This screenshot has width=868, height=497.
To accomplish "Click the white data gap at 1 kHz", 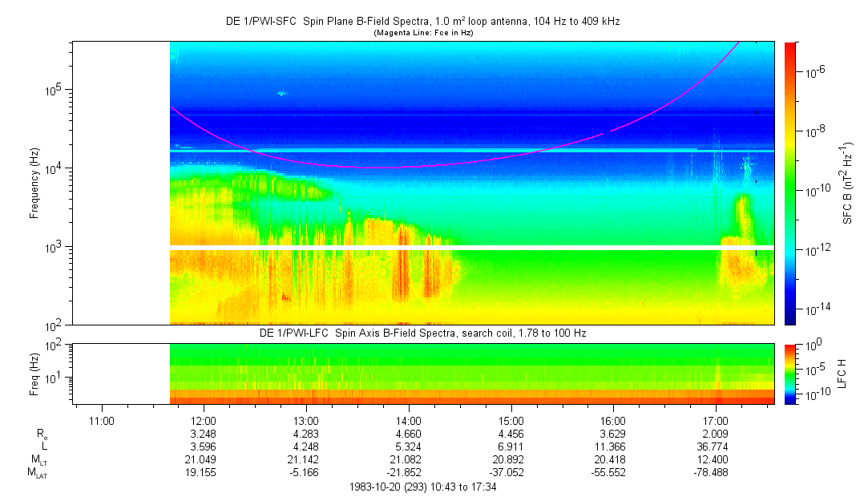I will pos(471,247).
